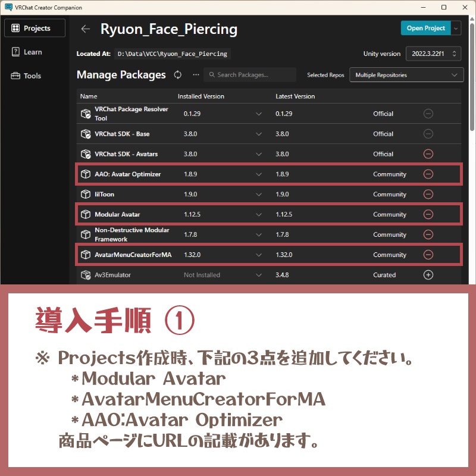Open the Projects section in sidebar
This screenshot has width=476, height=476.
[x=35, y=28]
